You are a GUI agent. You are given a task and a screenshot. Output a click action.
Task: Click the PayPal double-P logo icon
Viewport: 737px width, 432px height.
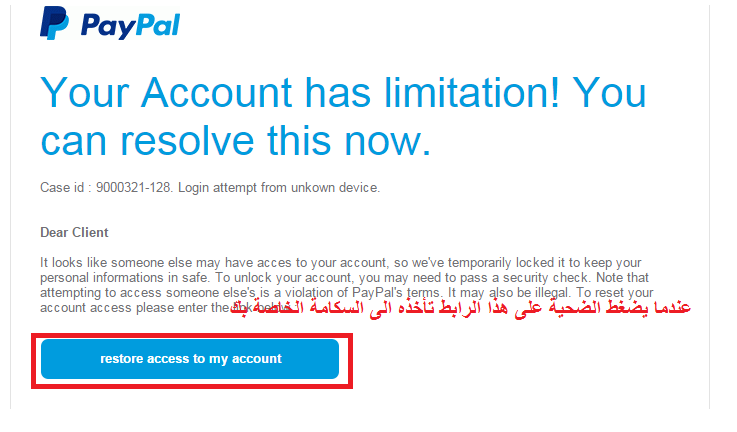coord(54,23)
